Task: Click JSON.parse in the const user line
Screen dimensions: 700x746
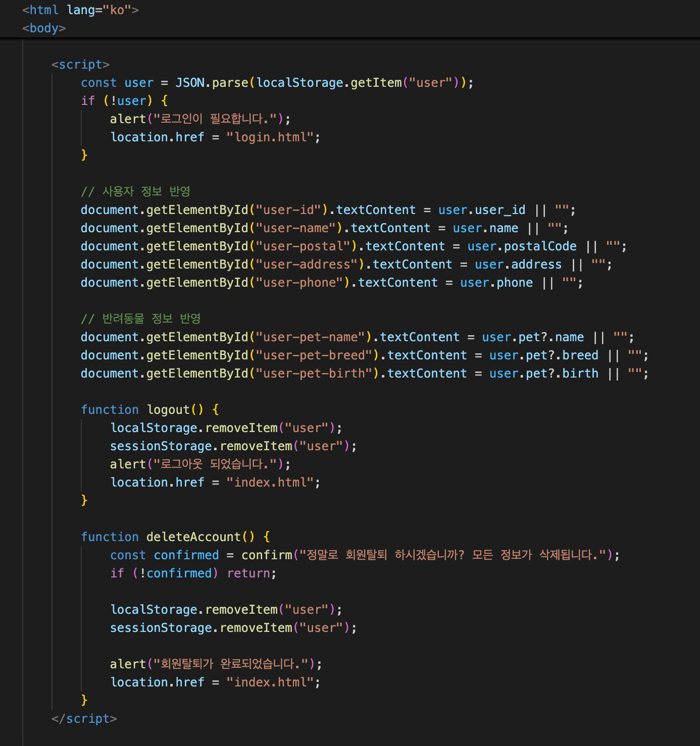Action: click(212, 83)
